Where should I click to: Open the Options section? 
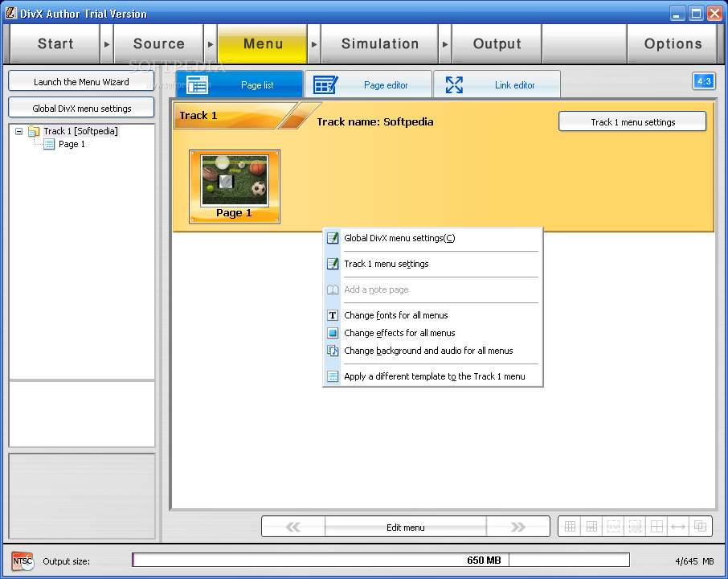(673, 44)
